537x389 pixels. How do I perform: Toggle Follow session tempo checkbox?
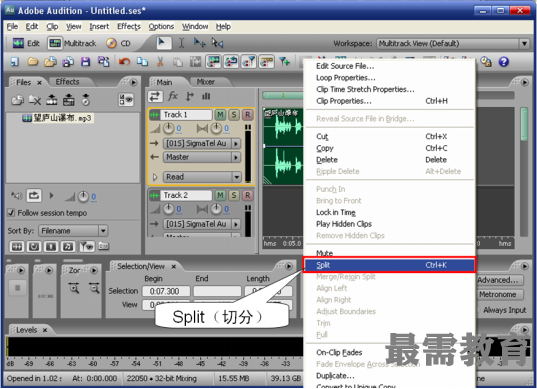click(x=11, y=213)
